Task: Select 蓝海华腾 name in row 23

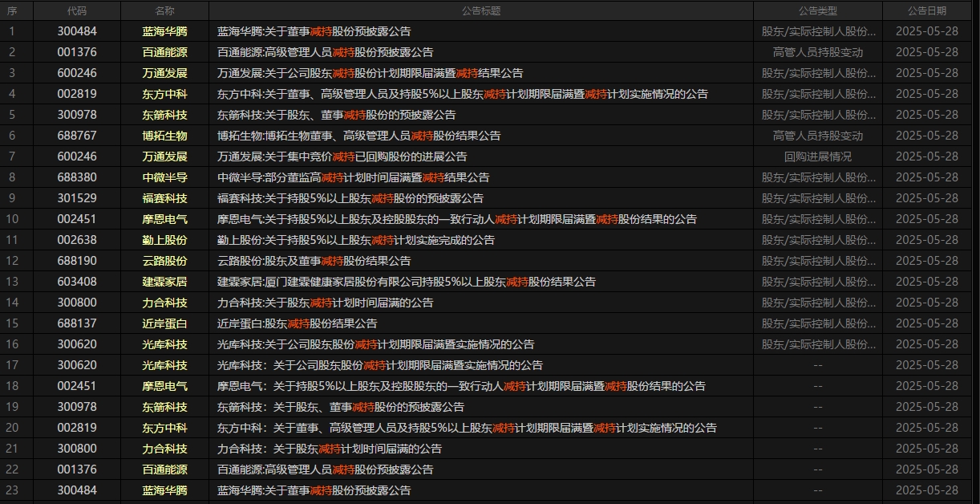Action: click(164, 490)
